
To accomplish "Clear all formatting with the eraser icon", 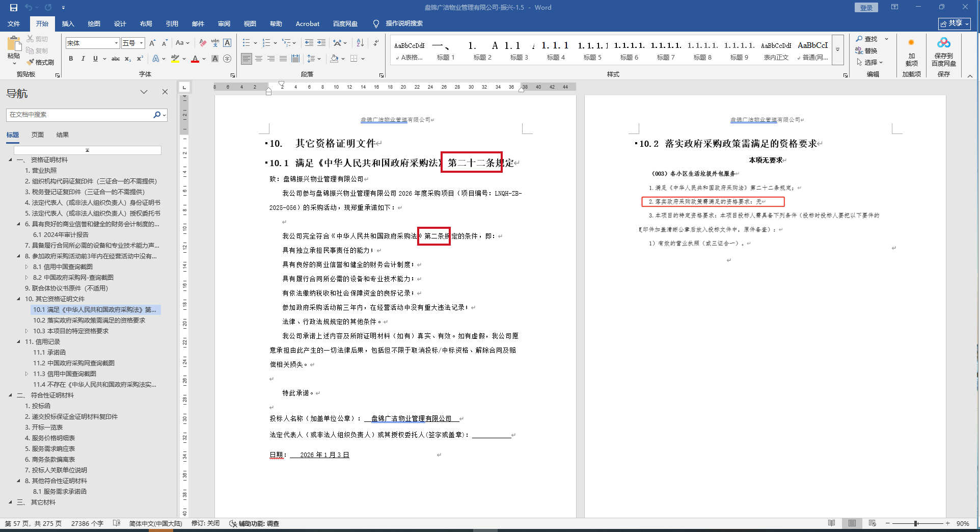I will pos(203,43).
